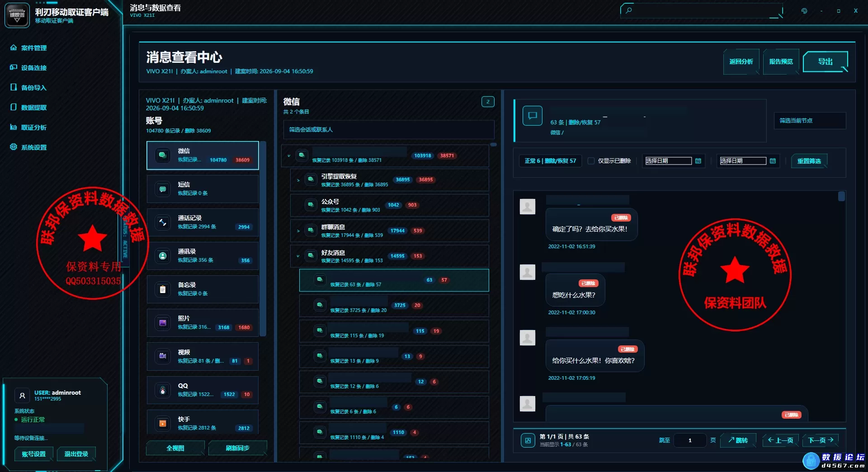868x472 pixels.
Task: Open the calendar icon of the first 选择日期 field
Action: click(x=698, y=161)
